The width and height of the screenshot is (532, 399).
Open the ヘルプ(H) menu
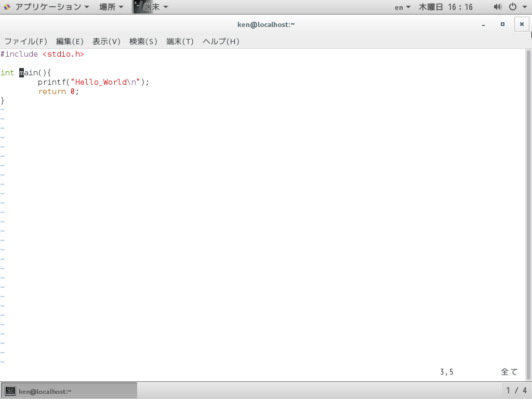221,42
